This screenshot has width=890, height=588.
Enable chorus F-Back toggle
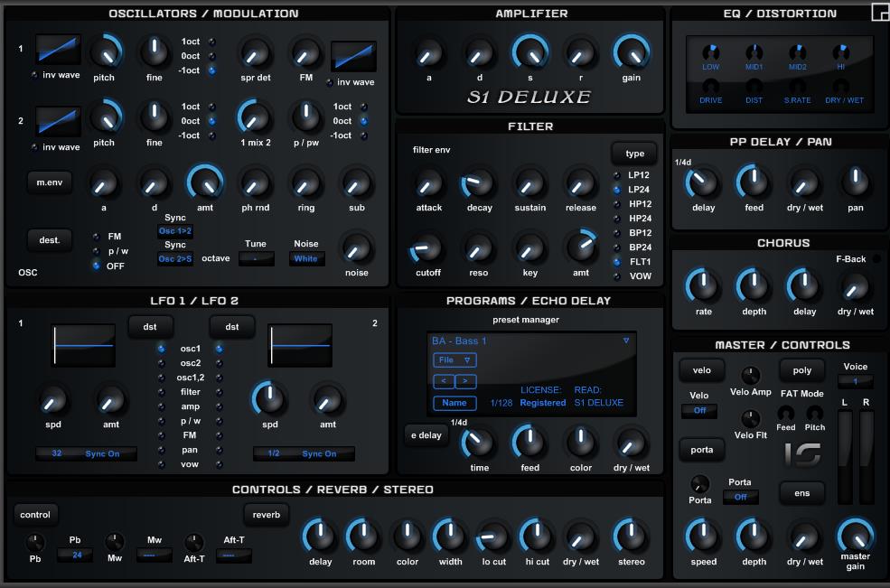tap(876, 259)
